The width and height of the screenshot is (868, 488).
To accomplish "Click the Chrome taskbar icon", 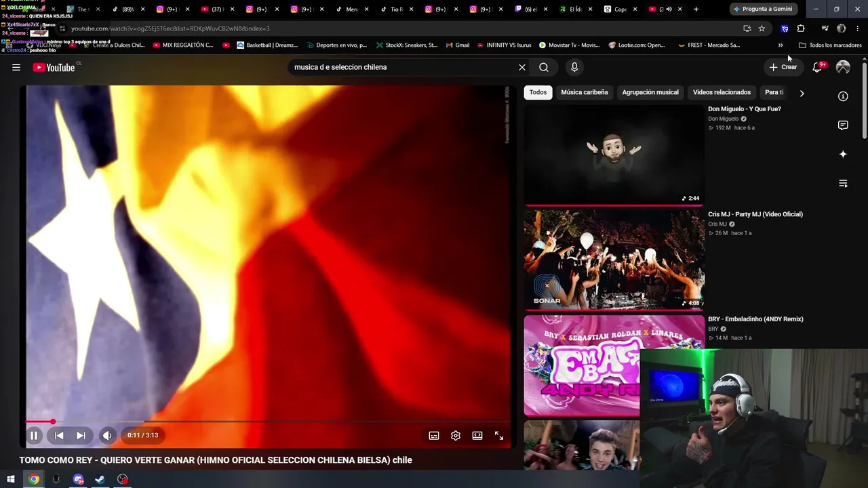I will tap(34, 479).
